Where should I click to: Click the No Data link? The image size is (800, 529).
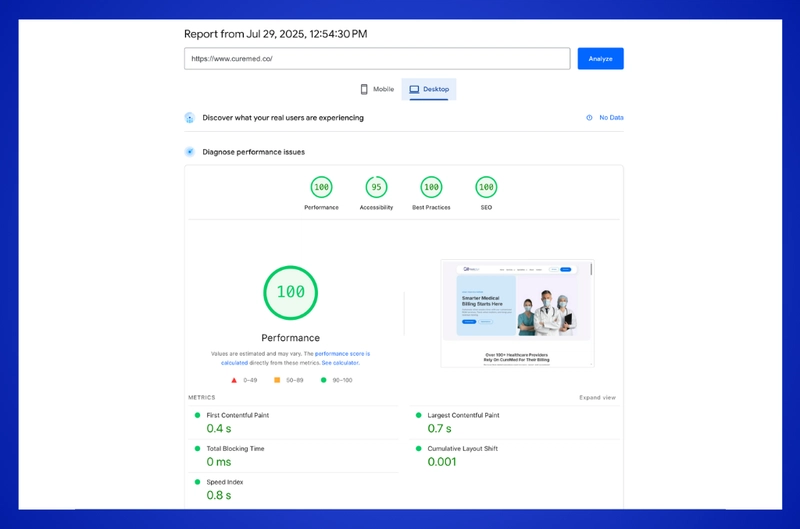coord(611,118)
